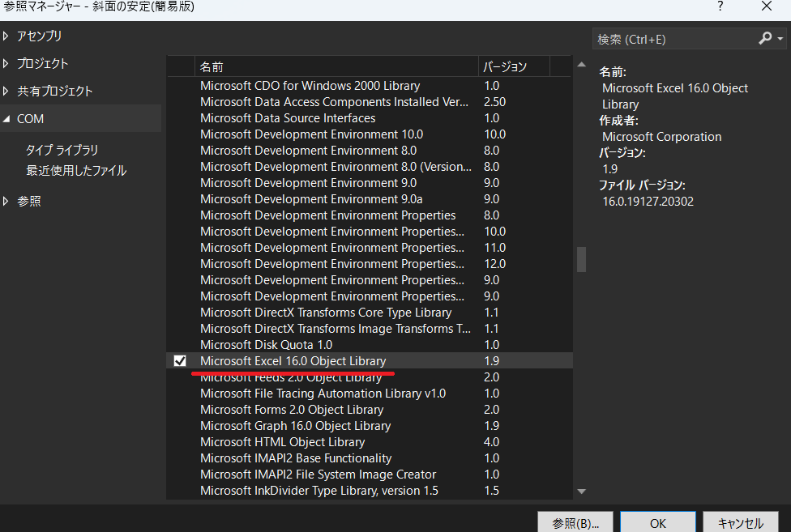Sort list by 名前 column header
Image resolution: width=791 pixels, height=532 pixels.
(336, 66)
